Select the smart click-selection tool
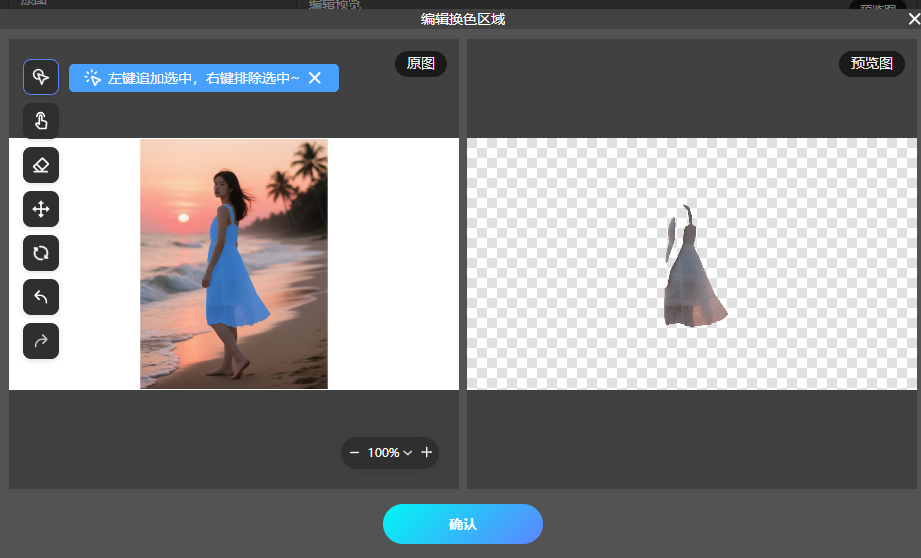 pos(41,77)
